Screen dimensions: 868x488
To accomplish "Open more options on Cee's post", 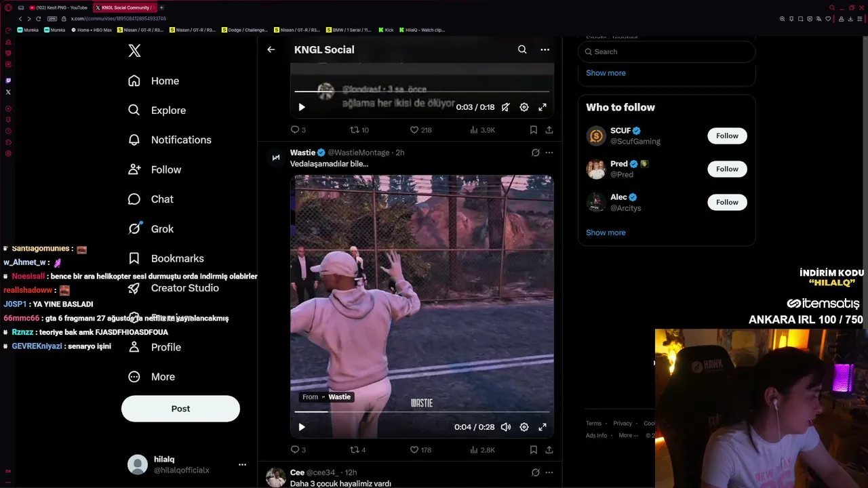I will point(549,472).
